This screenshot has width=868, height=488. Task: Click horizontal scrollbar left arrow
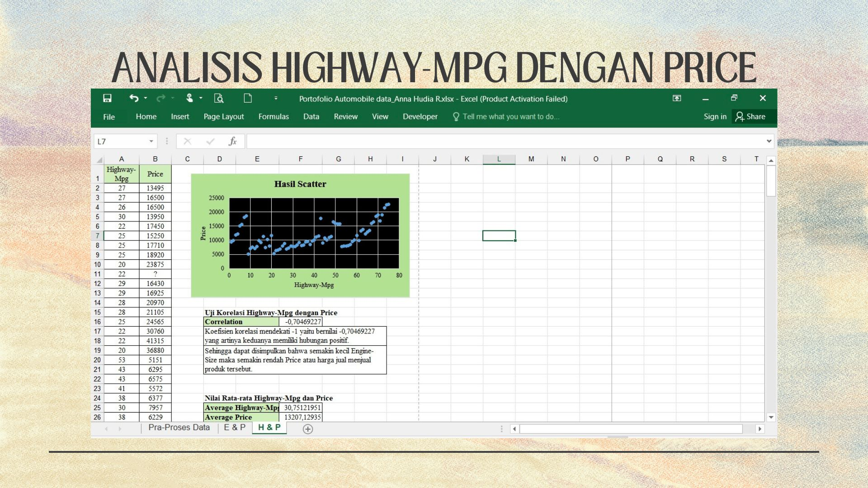click(x=514, y=429)
